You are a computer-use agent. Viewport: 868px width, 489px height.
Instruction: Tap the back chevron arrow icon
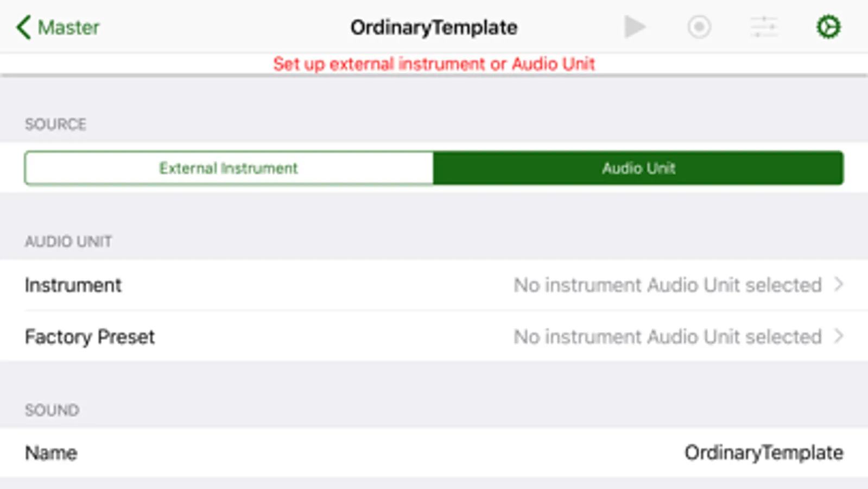coord(23,27)
